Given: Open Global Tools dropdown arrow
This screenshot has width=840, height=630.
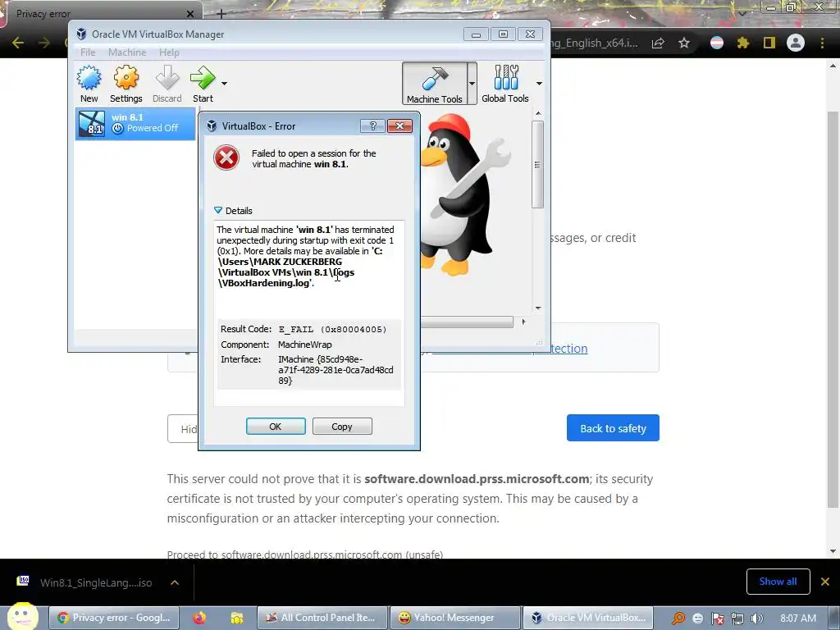Looking at the screenshot, I should [x=539, y=84].
